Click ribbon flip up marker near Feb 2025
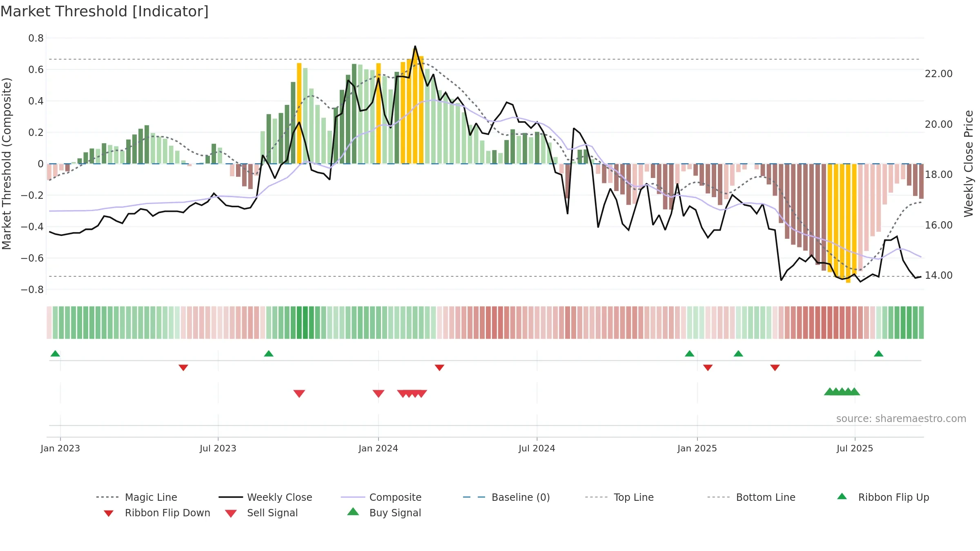 pyautogui.click(x=738, y=353)
